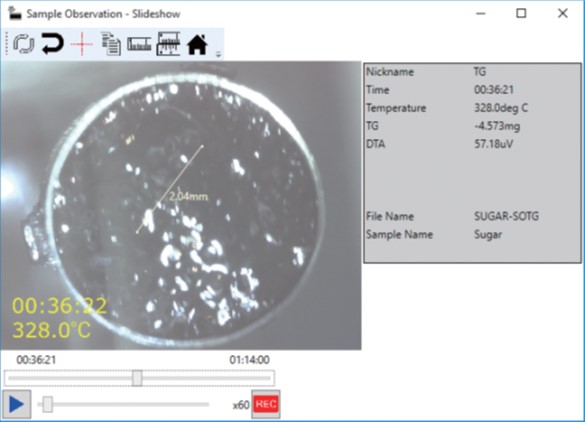Click the File Name value SUGAR-SOTG
This screenshot has width=585, height=423.
(506, 216)
